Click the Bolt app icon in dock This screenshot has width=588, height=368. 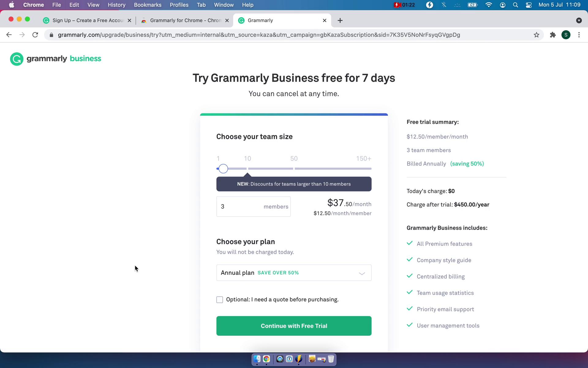pyautogui.click(x=299, y=359)
